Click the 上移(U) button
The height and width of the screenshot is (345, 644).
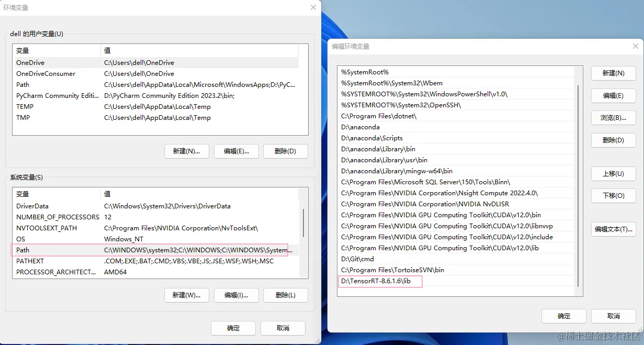click(613, 174)
